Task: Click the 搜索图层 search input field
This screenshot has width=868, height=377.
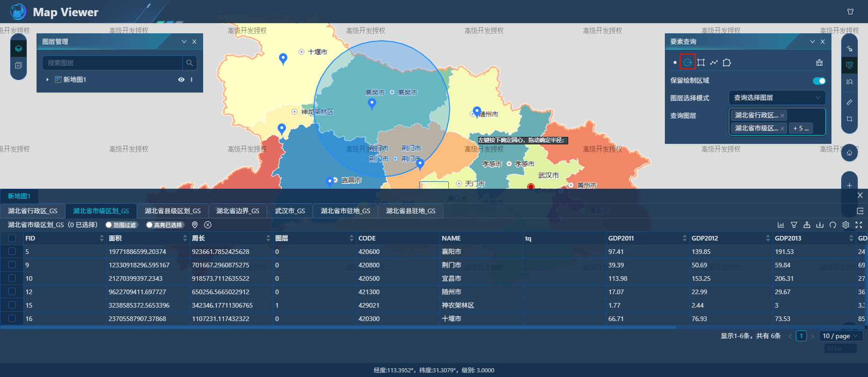Action: pyautogui.click(x=112, y=63)
